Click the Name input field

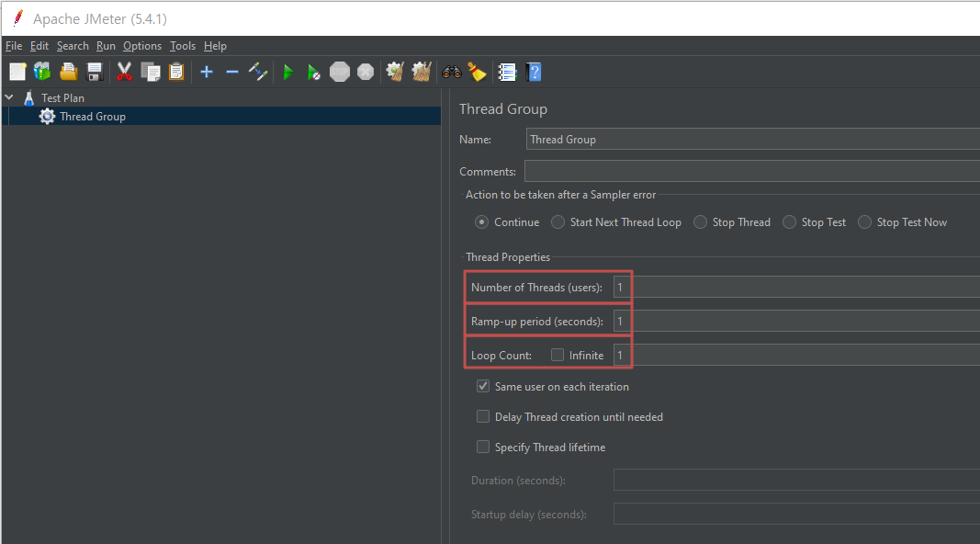pyautogui.click(x=752, y=140)
